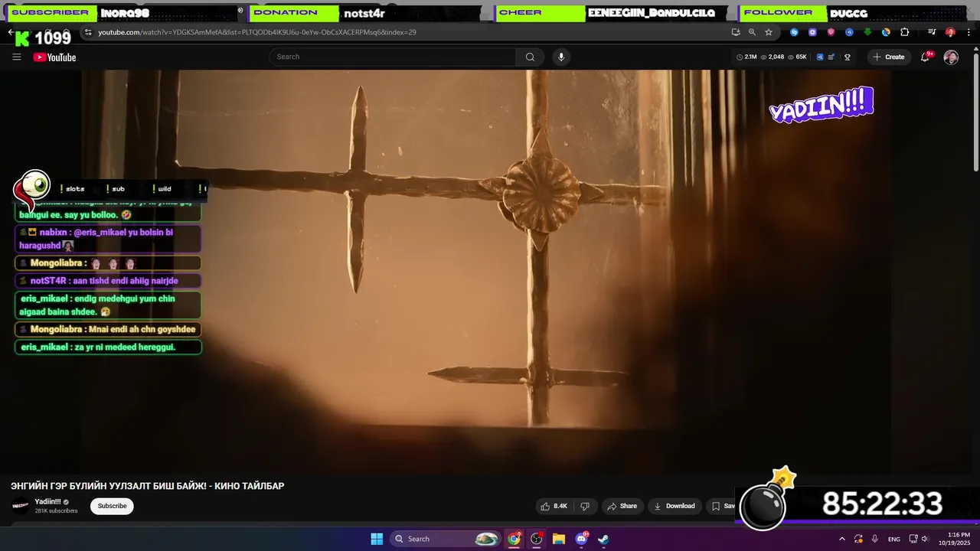The height and width of the screenshot is (551, 980).
Task: Like the video with thumbs up
Action: pyautogui.click(x=554, y=506)
